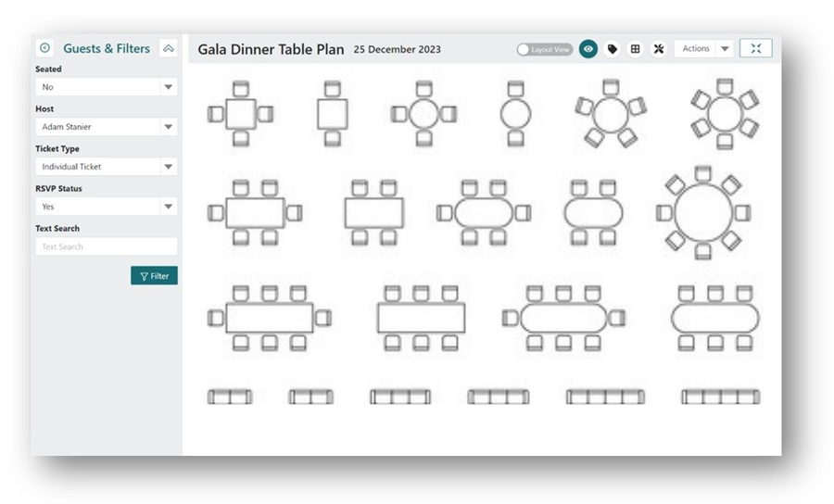Select the first five-seat bench
The width and height of the screenshot is (834, 504).
[x=605, y=397]
